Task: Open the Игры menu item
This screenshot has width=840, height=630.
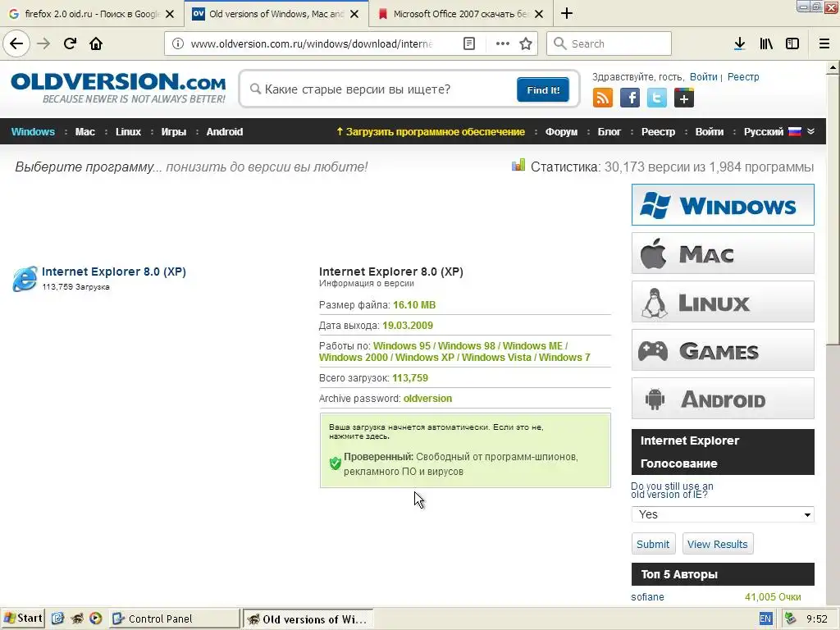Action: click(x=174, y=132)
